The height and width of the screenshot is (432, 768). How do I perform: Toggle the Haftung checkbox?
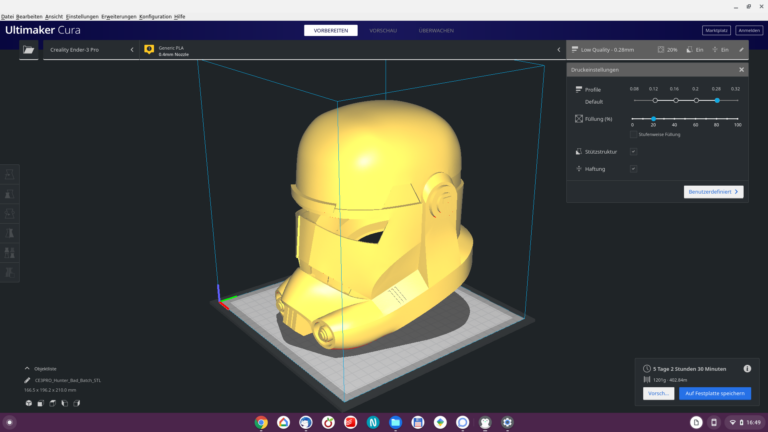633,169
